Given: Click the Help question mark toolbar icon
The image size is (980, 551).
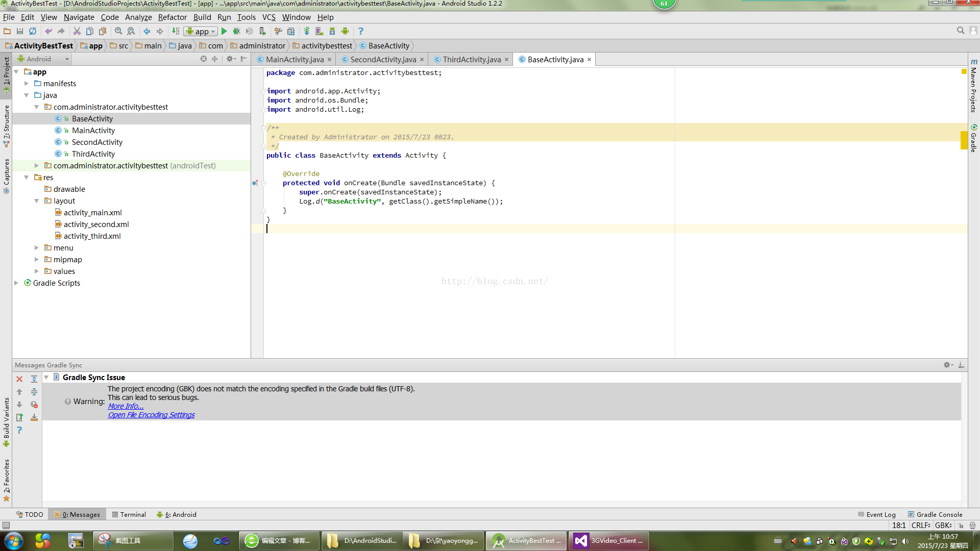Looking at the screenshot, I should 361,31.
